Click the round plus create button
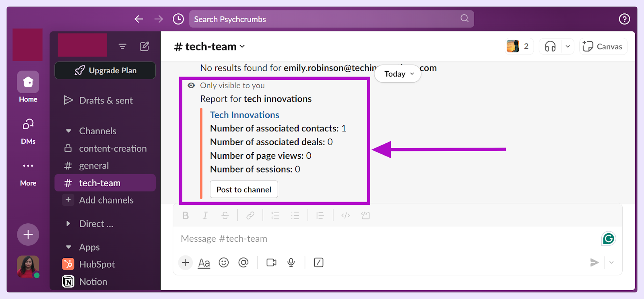 click(x=28, y=234)
